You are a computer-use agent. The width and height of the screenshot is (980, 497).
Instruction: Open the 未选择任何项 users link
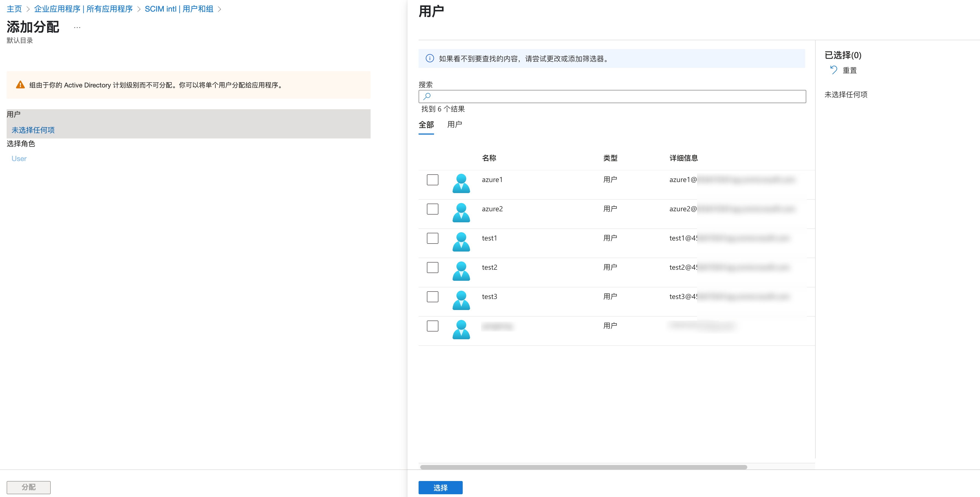33,130
